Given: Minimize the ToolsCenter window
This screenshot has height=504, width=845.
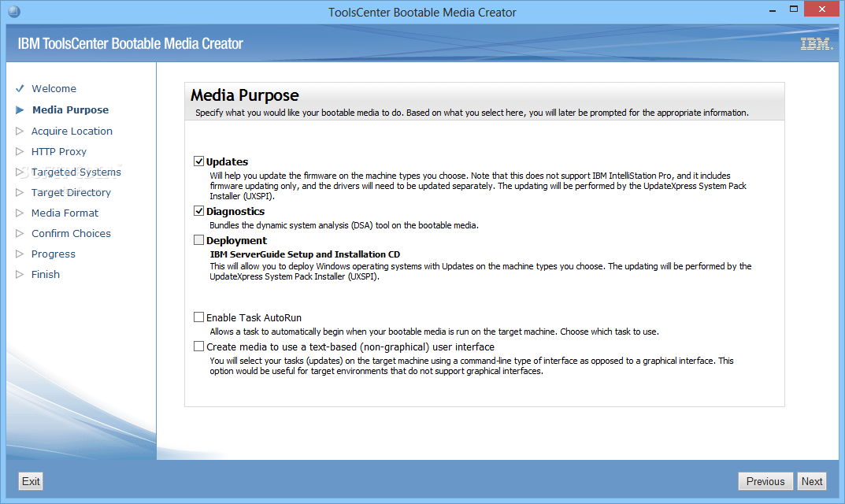Looking at the screenshot, I should (x=773, y=9).
